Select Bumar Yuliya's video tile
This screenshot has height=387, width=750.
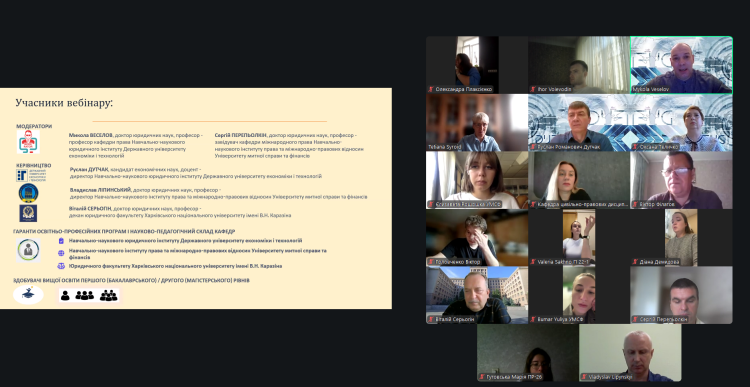579,295
